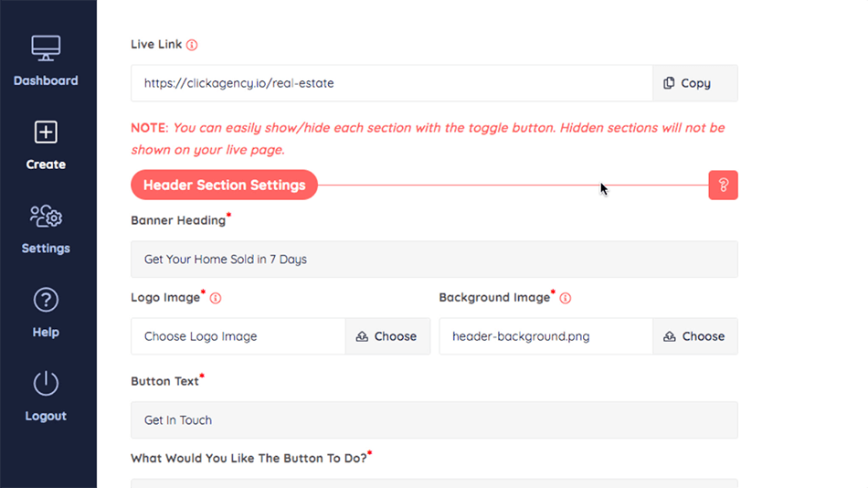
Task: Choose a logo image file
Action: pos(387,336)
